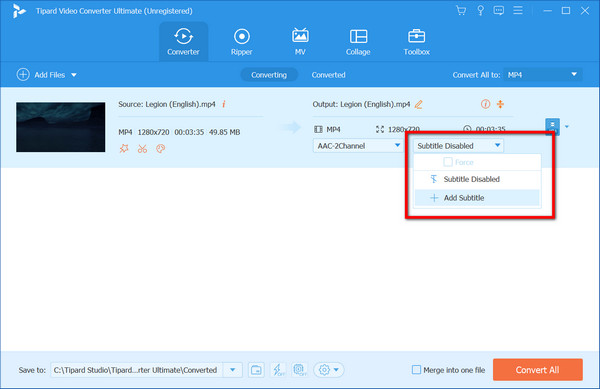Enable Merge into one file

pos(416,370)
